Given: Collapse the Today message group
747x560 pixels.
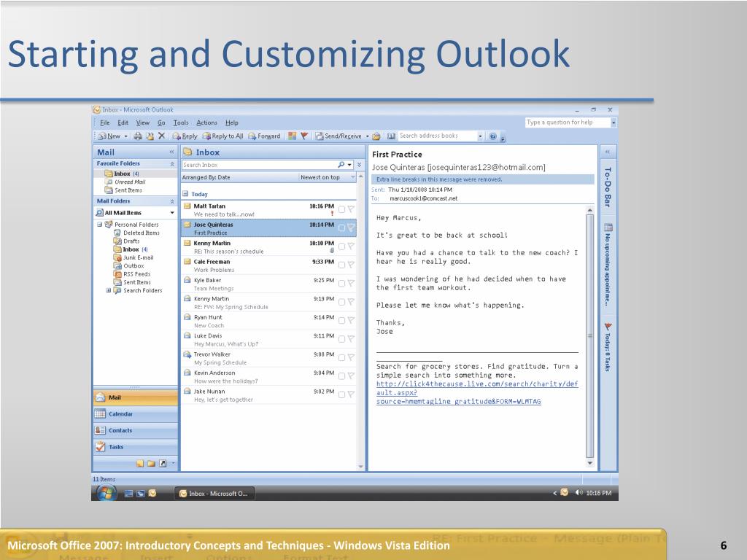Looking at the screenshot, I should point(185,194).
